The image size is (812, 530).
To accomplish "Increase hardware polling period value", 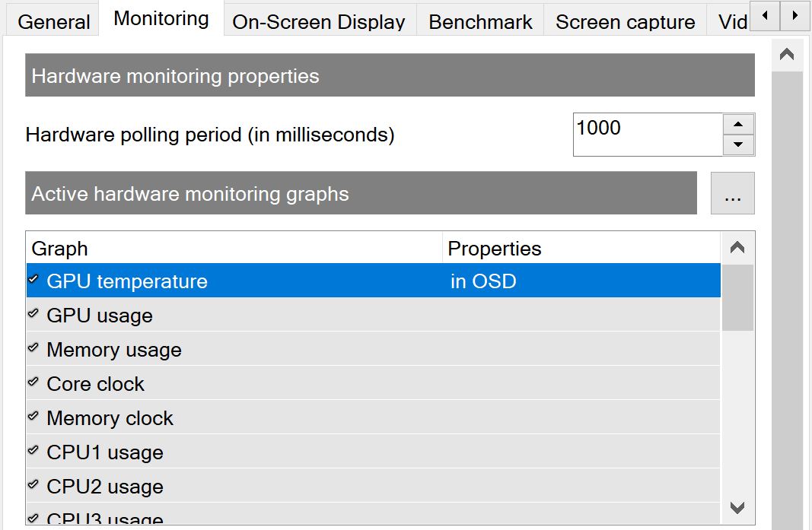I will [737, 125].
